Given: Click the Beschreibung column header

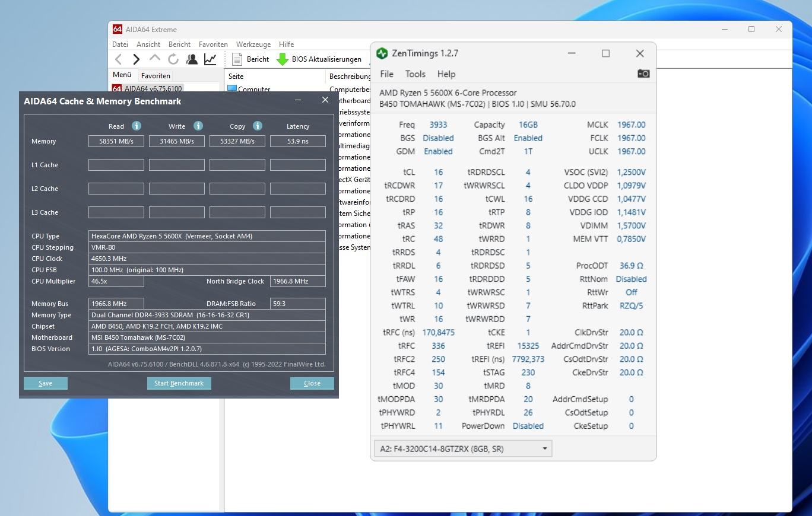Looking at the screenshot, I should pos(350,76).
